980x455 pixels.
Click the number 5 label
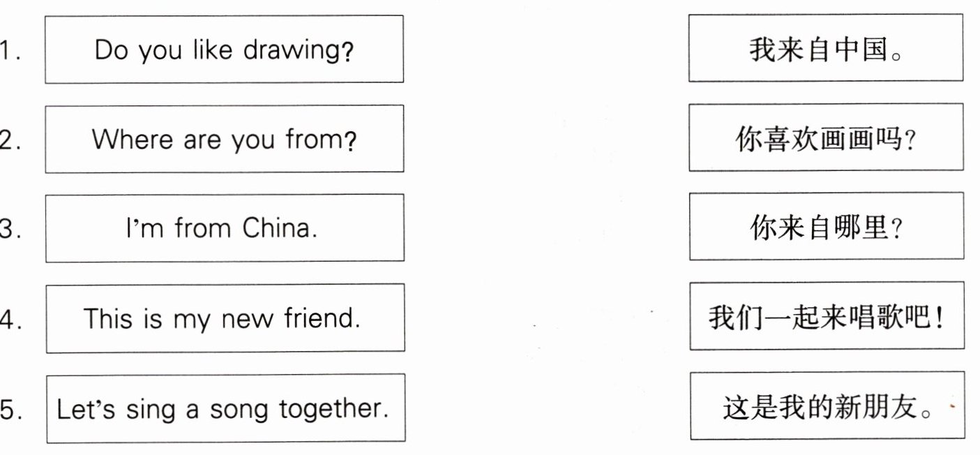click(x=8, y=410)
